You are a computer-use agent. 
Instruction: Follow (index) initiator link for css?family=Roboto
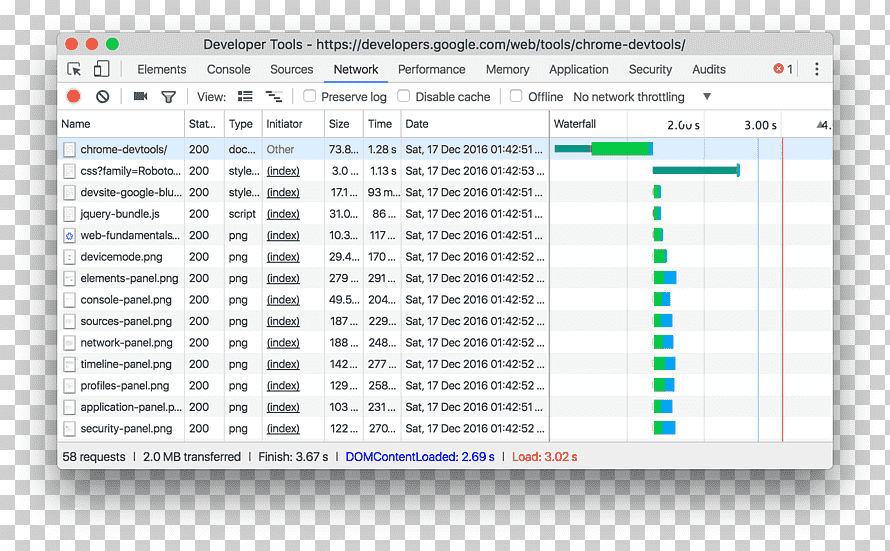(x=283, y=171)
